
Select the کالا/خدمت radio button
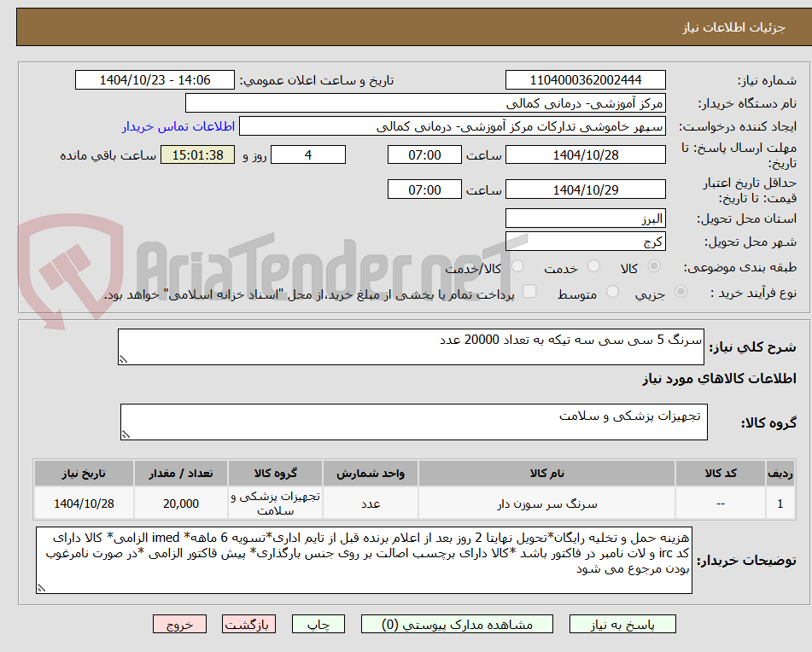coord(517,266)
